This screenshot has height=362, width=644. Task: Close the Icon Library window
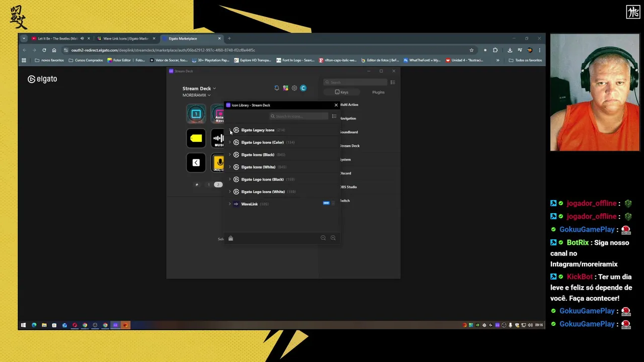click(x=336, y=105)
